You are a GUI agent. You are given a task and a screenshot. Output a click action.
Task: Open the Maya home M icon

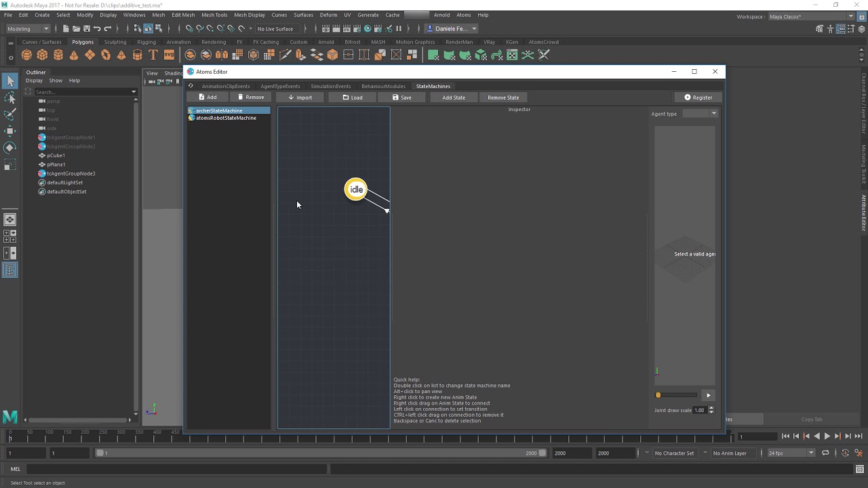(9, 417)
